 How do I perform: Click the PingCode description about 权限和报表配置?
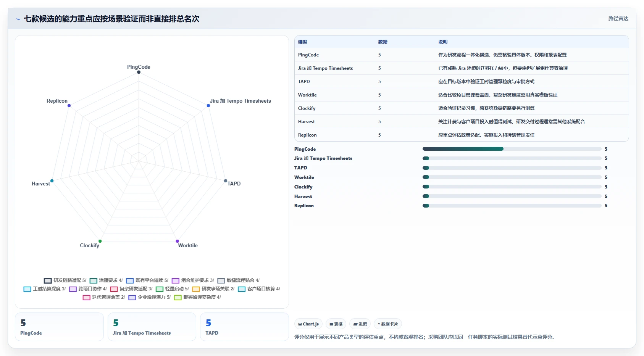point(502,55)
